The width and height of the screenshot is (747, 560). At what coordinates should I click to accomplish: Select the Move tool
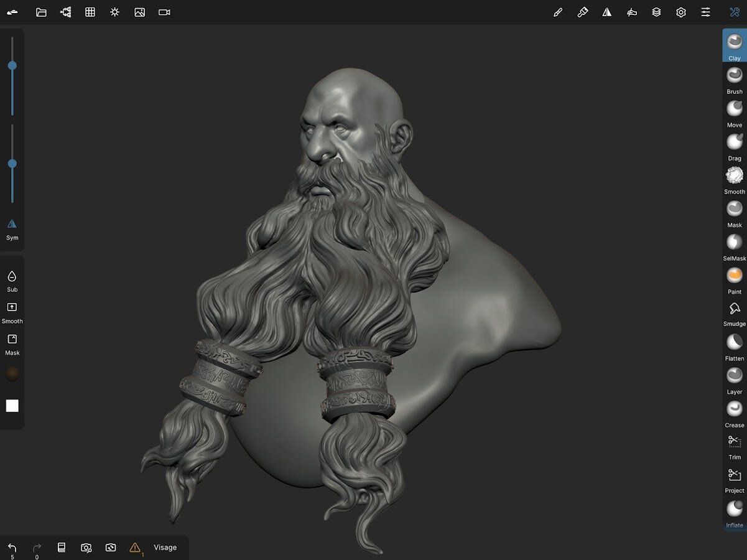pyautogui.click(x=734, y=111)
